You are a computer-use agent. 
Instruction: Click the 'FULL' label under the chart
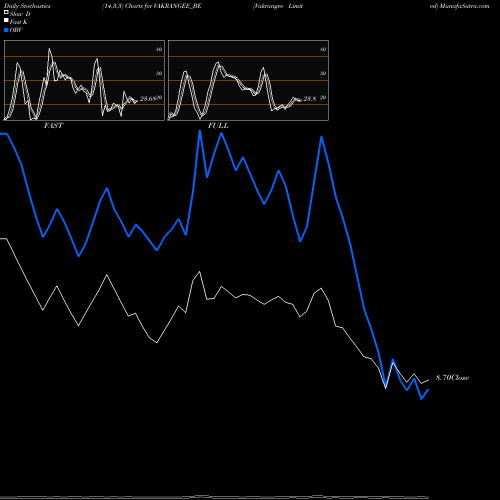[218, 125]
